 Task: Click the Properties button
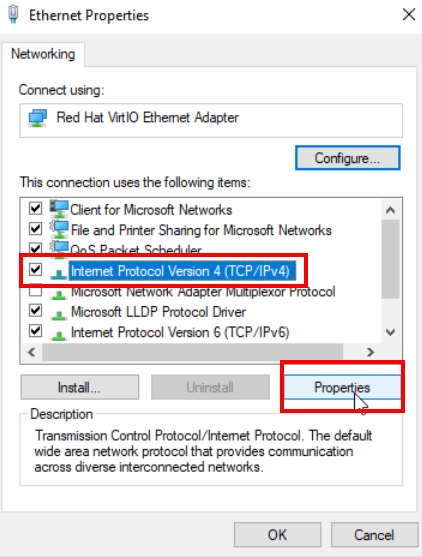pos(342,387)
